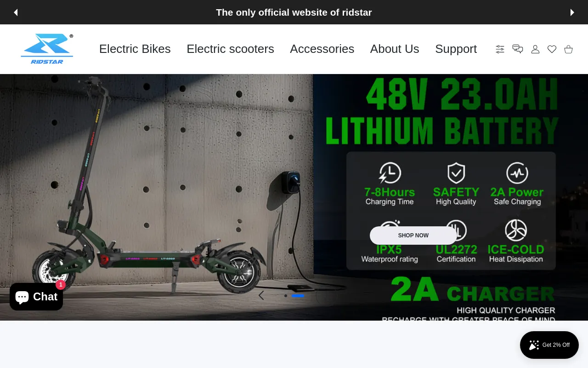Show previous announcement with left arrow
Image resolution: width=588 pixels, height=368 pixels.
tap(16, 12)
